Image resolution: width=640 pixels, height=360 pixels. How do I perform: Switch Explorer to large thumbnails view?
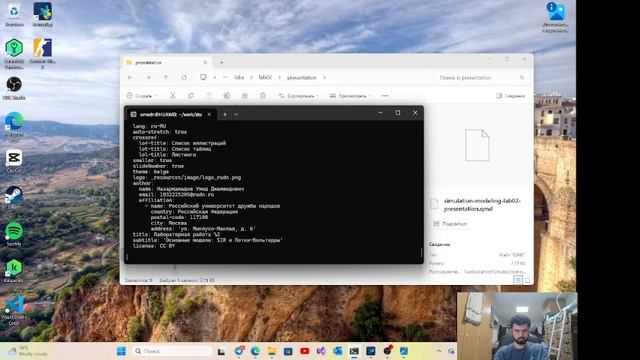[527, 280]
